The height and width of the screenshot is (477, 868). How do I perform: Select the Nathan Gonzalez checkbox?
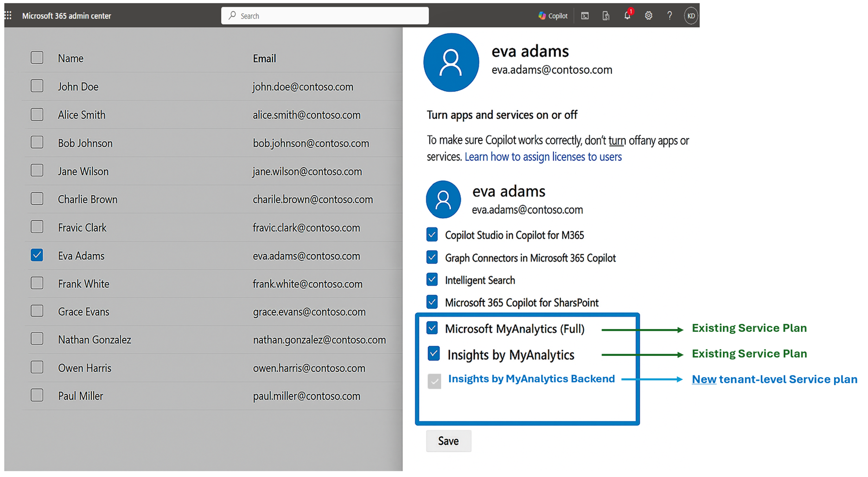tap(37, 339)
